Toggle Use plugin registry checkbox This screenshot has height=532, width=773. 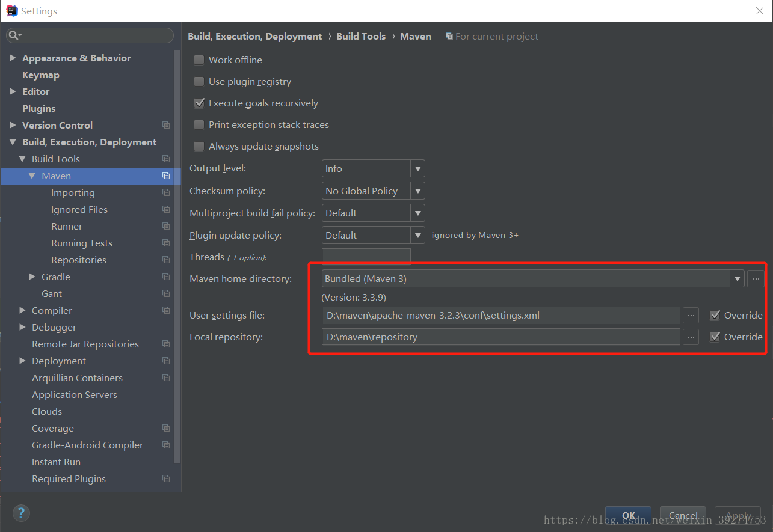click(199, 82)
